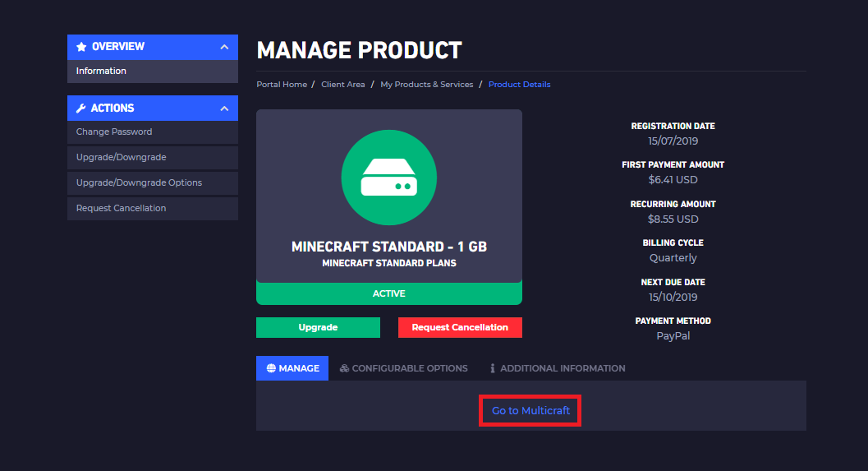Click the Manage Product heading
868x471 pixels.
point(359,50)
